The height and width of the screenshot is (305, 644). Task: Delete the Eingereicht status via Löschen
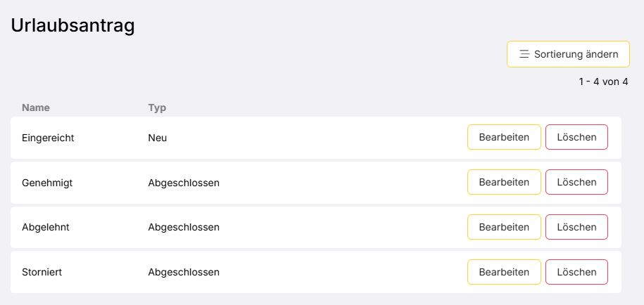[576, 138]
